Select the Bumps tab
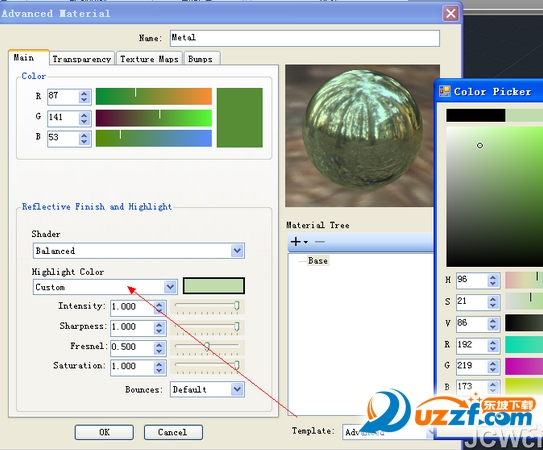The width and height of the screenshot is (543, 450). point(202,59)
